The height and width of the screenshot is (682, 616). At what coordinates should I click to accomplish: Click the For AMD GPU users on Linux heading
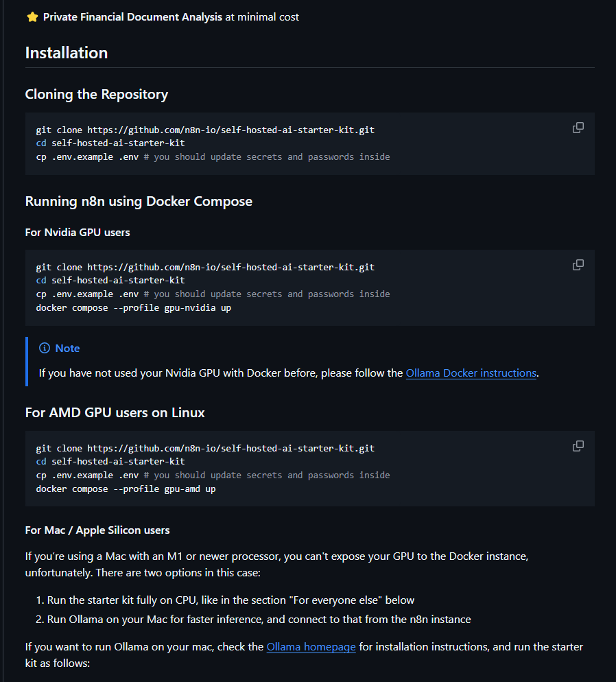pyautogui.click(x=115, y=412)
